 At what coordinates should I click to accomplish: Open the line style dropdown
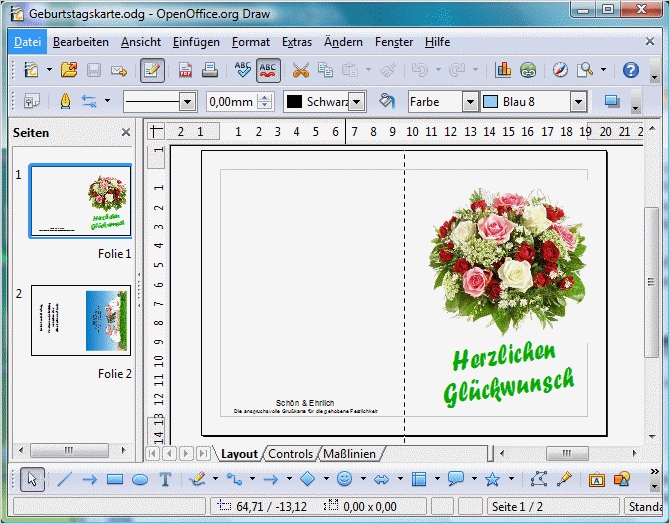point(187,101)
